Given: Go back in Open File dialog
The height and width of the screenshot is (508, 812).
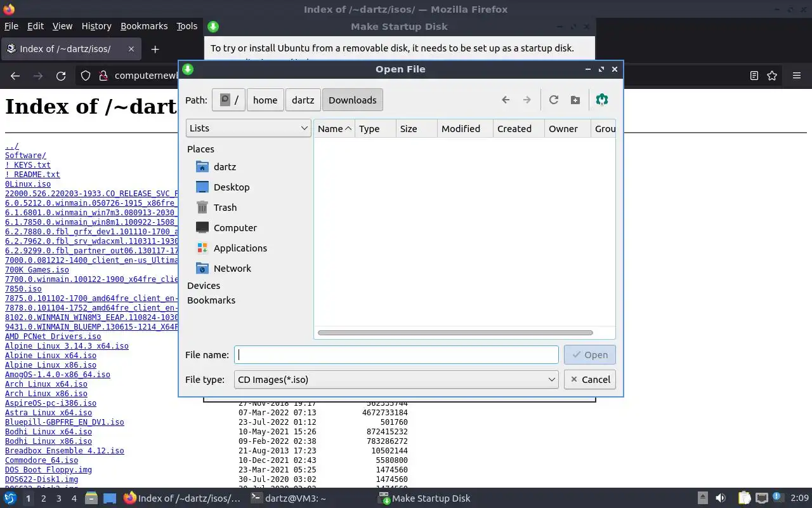Looking at the screenshot, I should click(x=506, y=100).
